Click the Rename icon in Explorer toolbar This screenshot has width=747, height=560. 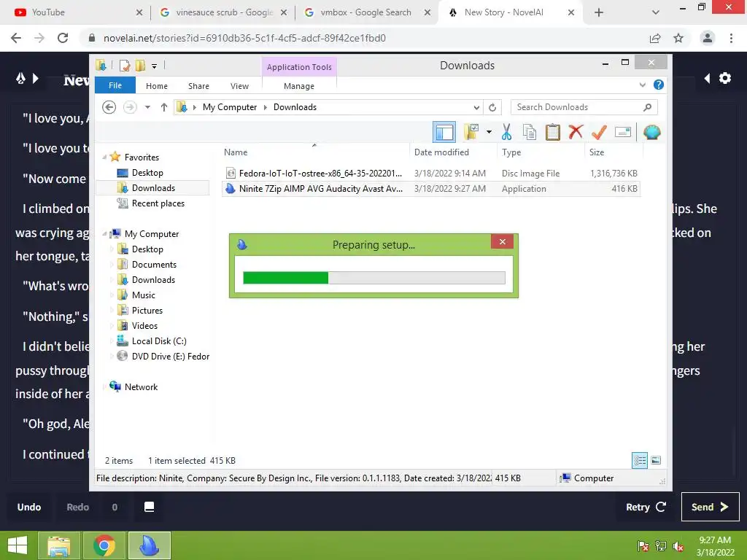(623, 132)
